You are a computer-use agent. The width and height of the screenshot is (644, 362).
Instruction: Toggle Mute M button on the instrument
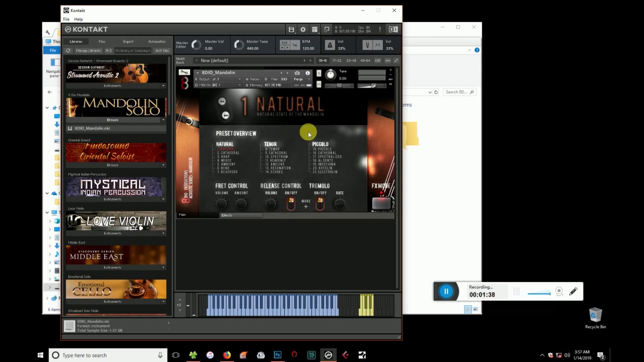click(318, 84)
